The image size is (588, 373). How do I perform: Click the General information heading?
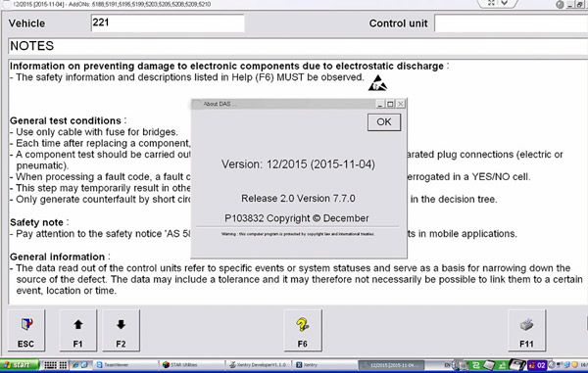(58, 256)
